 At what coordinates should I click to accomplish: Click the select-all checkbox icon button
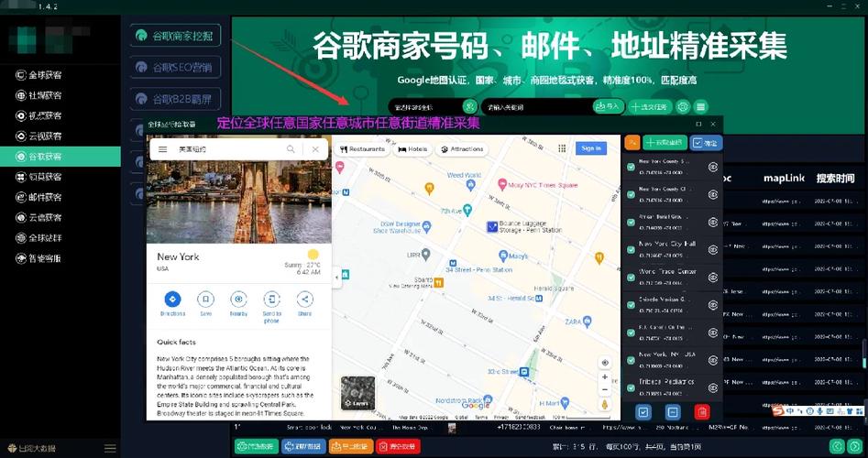click(643, 412)
